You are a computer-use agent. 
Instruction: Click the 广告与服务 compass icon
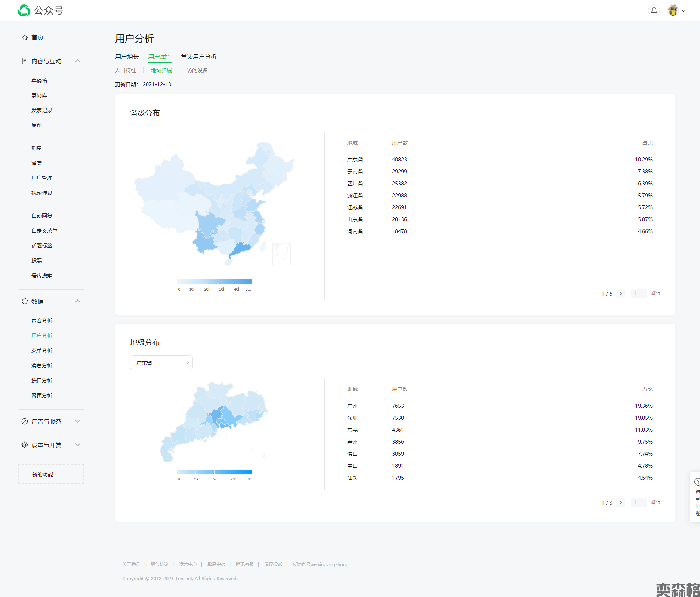[x=25, y=421]
